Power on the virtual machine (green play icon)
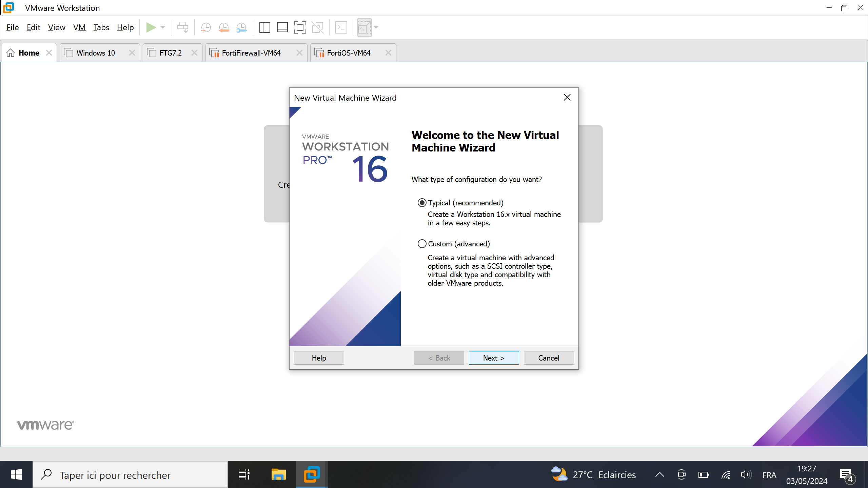The image size is (868, 488). pyautogui.click(x=151, y=27)
